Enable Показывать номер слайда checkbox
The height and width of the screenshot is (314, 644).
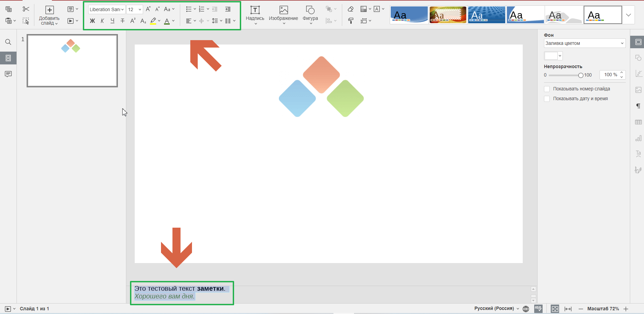tap(547, 89)
